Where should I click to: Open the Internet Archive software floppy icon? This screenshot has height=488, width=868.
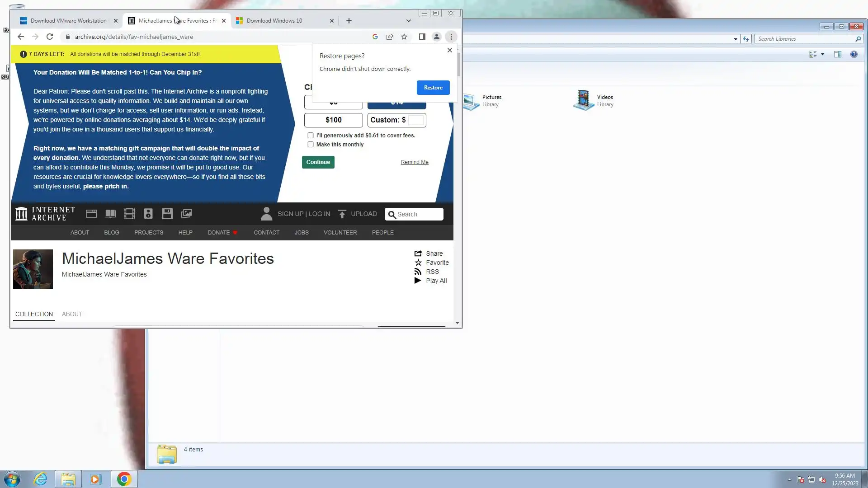coord(167,214)
